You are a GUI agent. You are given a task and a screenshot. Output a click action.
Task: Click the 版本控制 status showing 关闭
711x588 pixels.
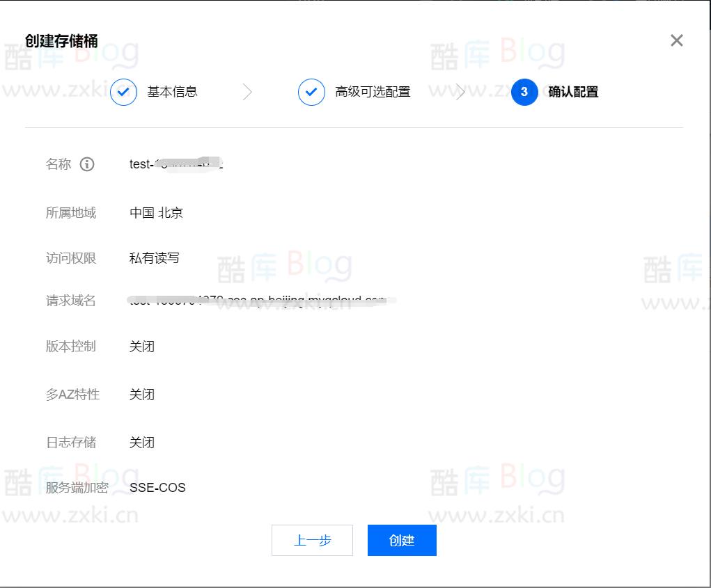(142, 347)
